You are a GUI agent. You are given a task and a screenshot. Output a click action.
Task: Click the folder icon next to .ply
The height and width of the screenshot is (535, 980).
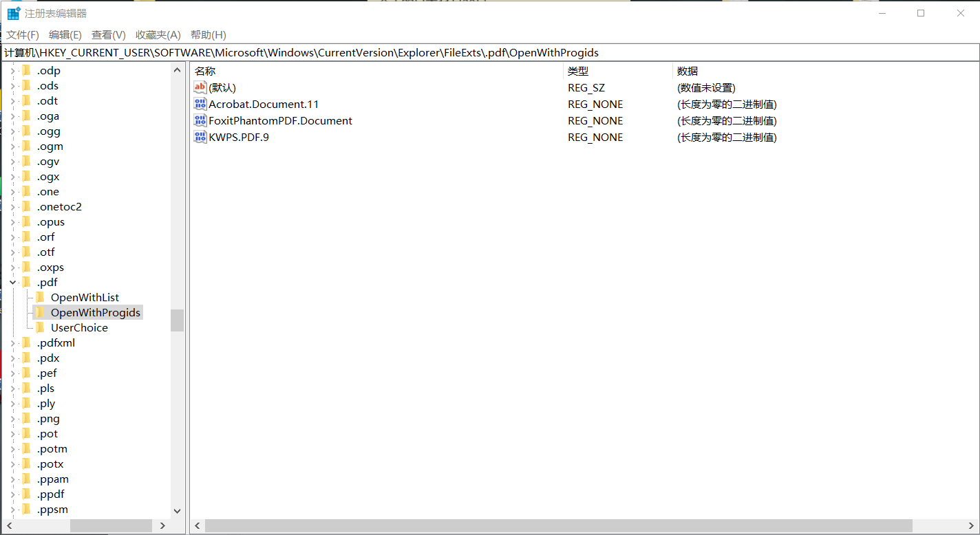coord(27,403)
